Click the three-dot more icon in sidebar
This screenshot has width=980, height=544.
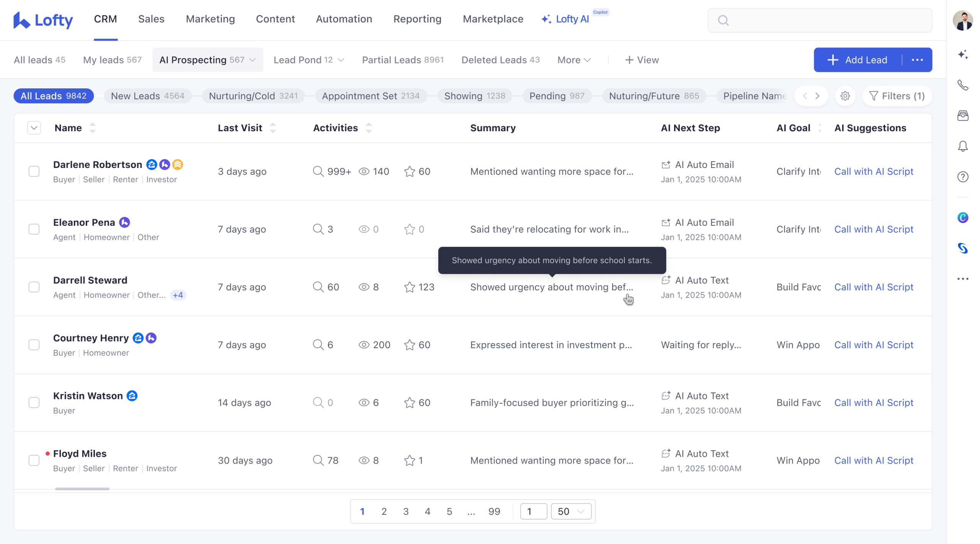963,279
